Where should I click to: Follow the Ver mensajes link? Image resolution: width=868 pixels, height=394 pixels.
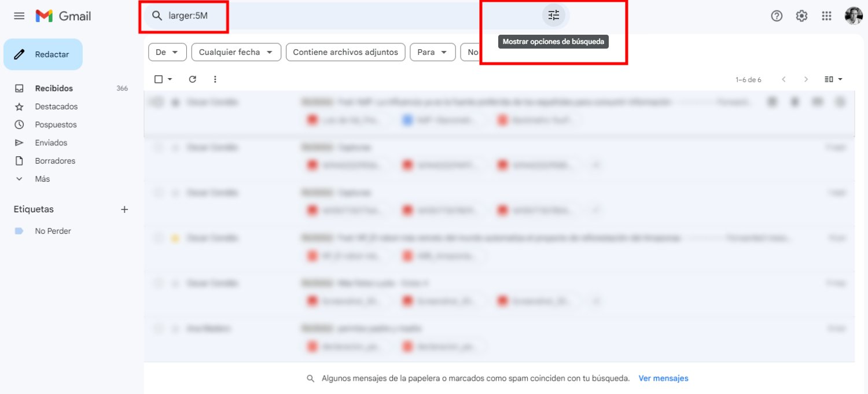(663, 378)
